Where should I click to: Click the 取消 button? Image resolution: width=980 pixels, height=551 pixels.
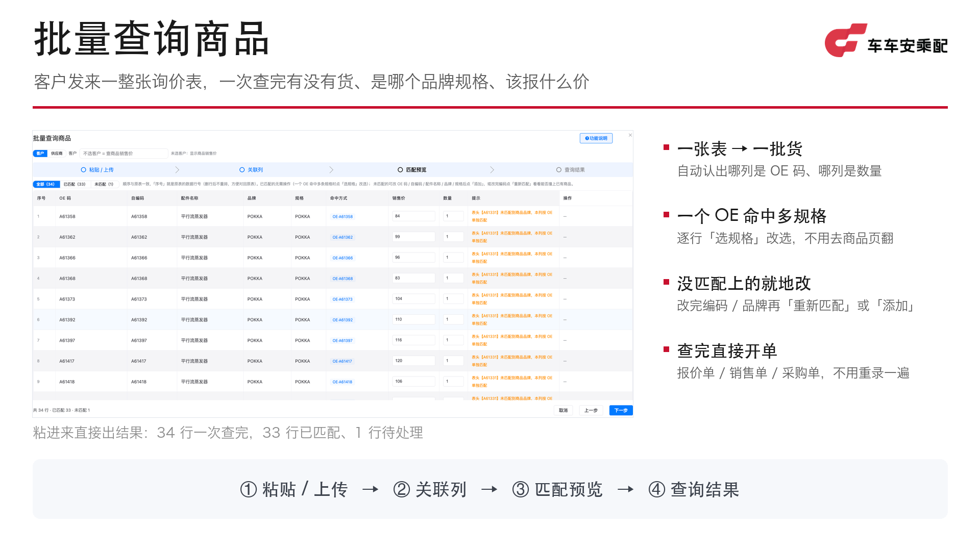563,411
